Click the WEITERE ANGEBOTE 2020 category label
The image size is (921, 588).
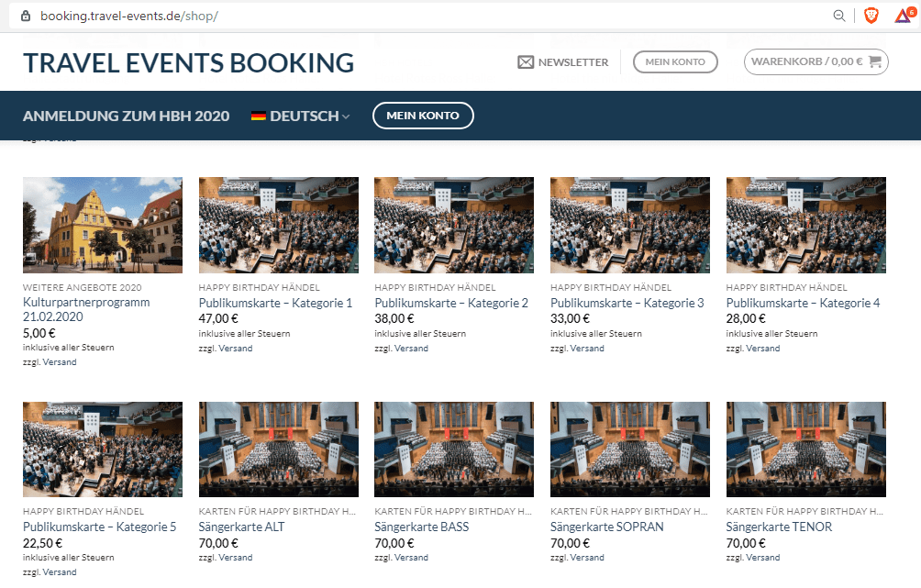point(83,288)
